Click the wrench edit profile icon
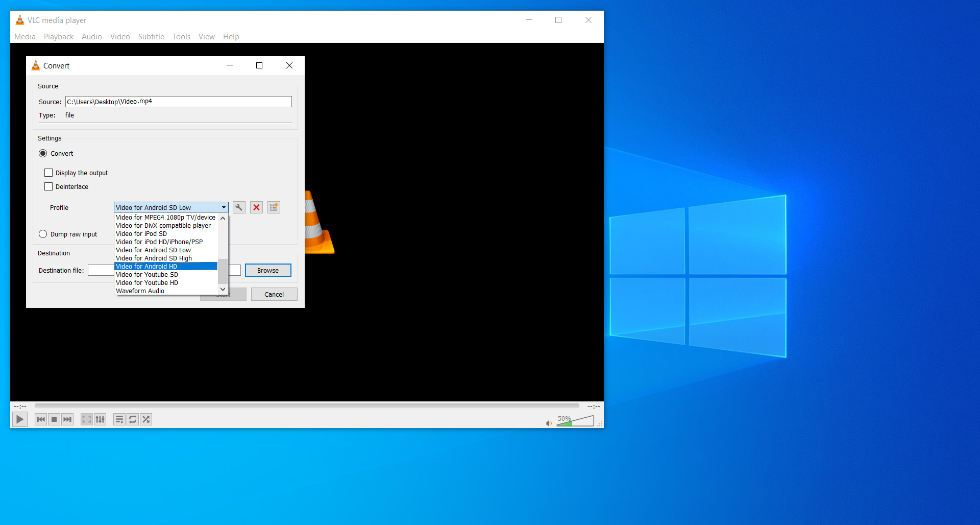This screenshot has height=525, width=980. (x=238, y=207)
